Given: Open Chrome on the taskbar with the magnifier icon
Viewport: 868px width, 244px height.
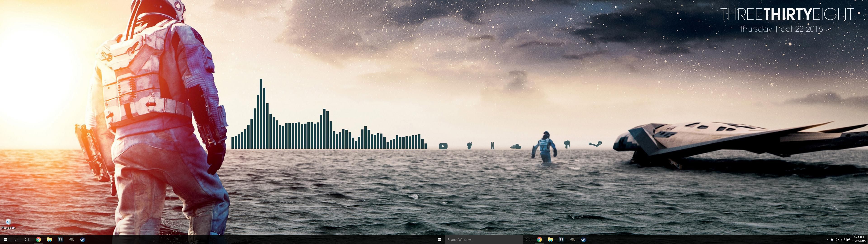Looking at the screenshot, I should click(x=38, y=240).
